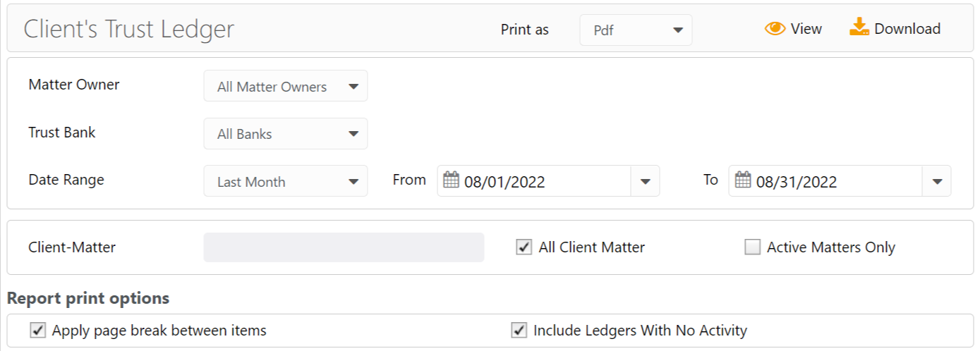Change the Last Month date range dropdown

pos(285,181)
